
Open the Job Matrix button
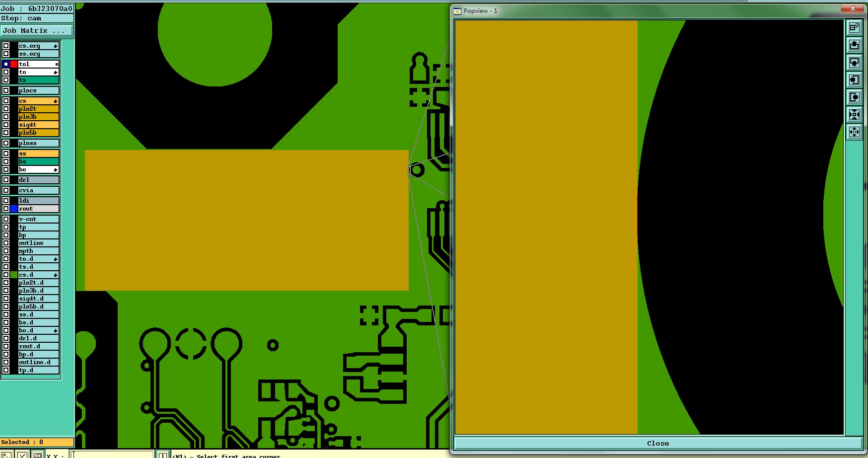(x=37, y=31)
